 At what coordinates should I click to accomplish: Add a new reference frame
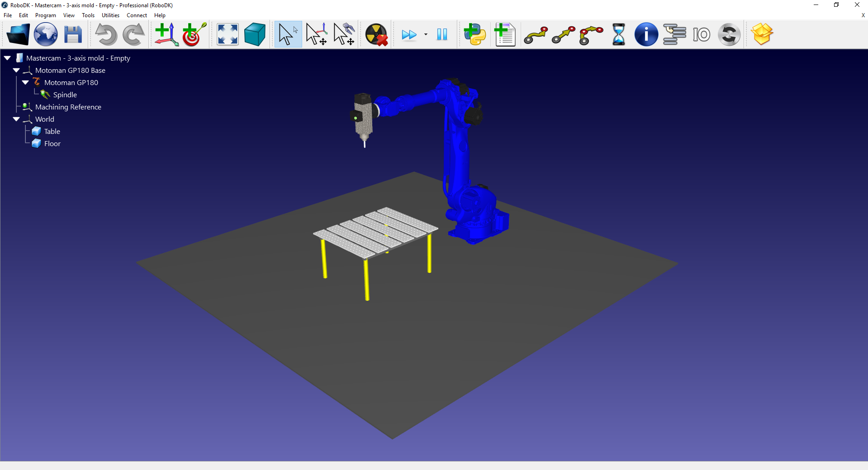pos(166,34)
